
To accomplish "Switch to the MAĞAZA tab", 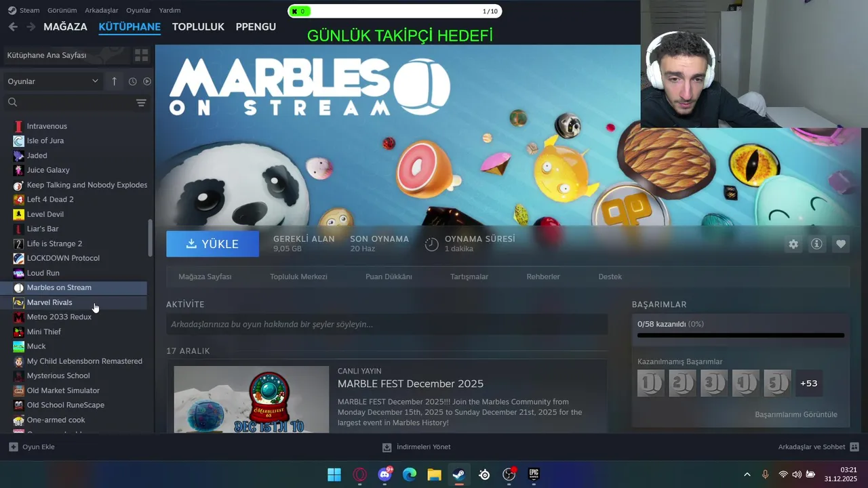I will point(65,26).
